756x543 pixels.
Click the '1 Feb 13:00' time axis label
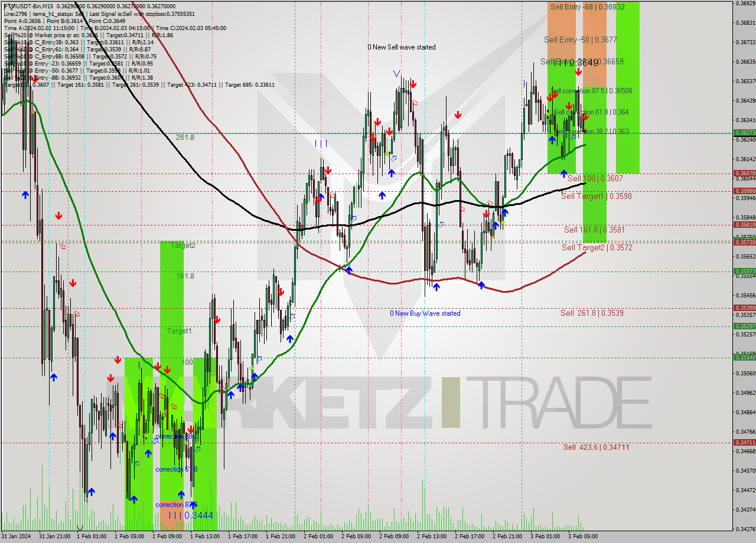(205, 537)
